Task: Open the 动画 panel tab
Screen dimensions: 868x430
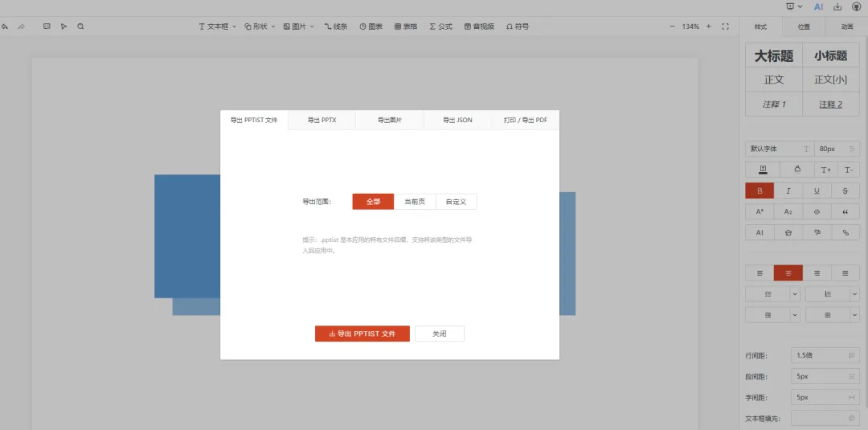Action: coord(846,27)
